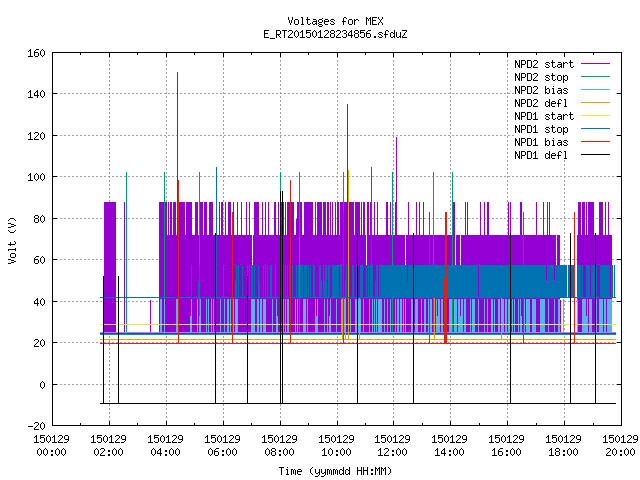640x480 pixels.
Task: Click the 'NPD1 bias' legend label
Action: (541, 142)
